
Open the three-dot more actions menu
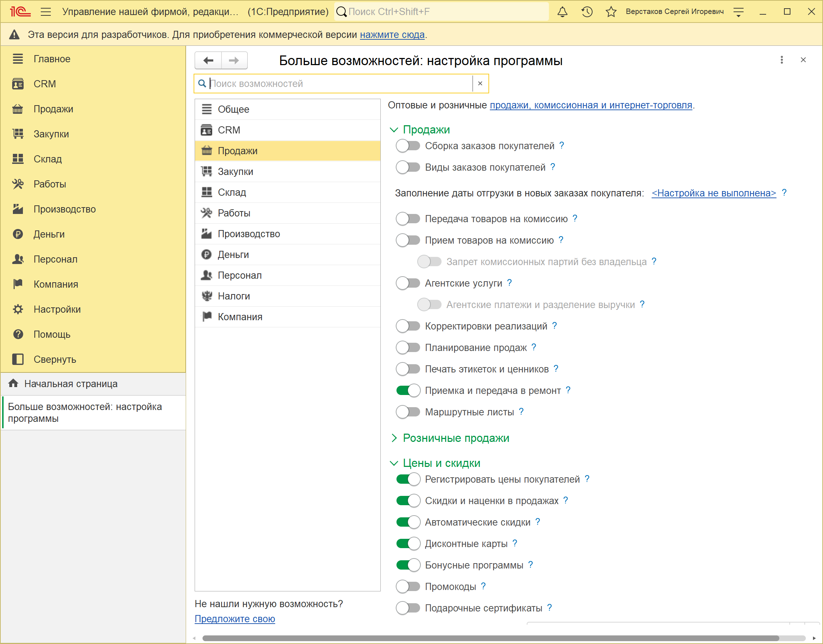click(781, 60)
